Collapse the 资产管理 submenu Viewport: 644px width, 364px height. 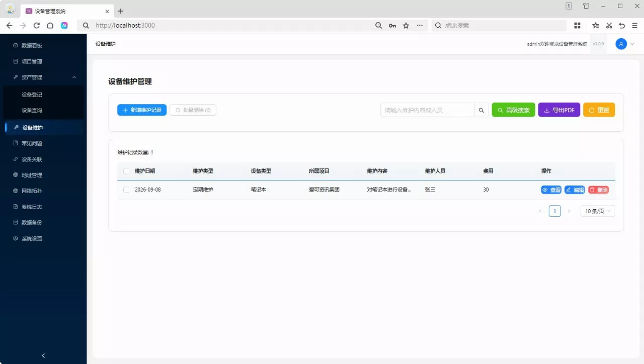pyautogui.click(x=74, y=77)
